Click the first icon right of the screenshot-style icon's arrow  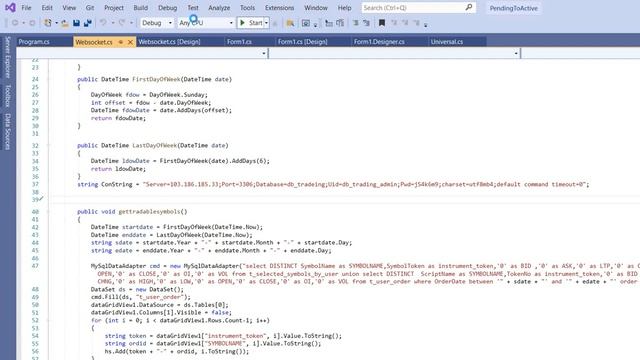pos(329,23)
